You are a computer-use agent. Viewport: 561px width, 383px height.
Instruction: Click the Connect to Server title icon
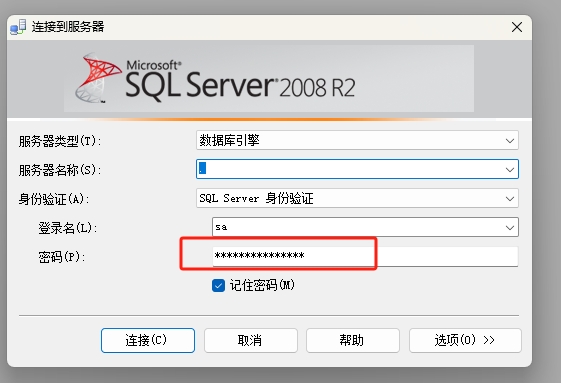[18, 27]
